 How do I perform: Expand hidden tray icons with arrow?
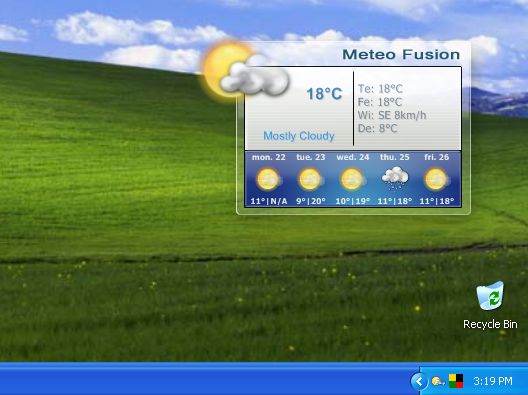coord(419,382)
